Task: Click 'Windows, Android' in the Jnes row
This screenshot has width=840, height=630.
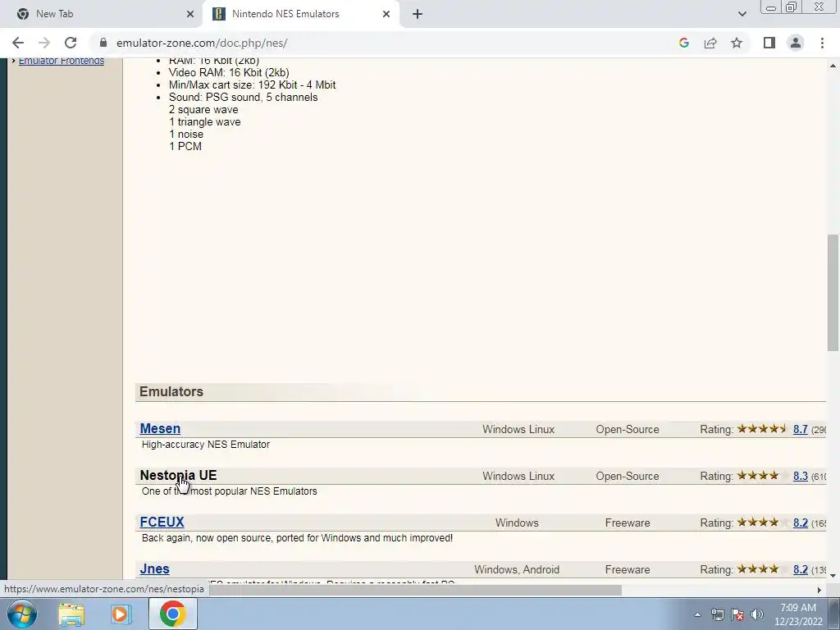Action: coord(517,569)
